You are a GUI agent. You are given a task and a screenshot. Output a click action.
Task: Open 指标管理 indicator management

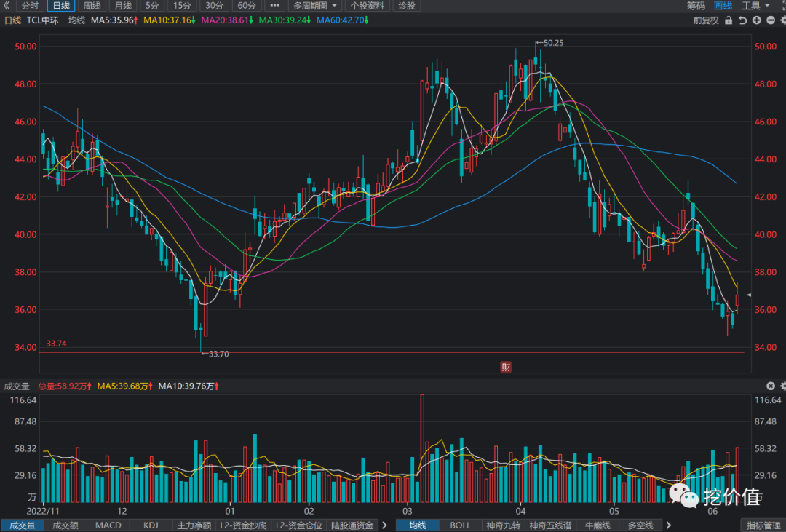click(764, 525)
